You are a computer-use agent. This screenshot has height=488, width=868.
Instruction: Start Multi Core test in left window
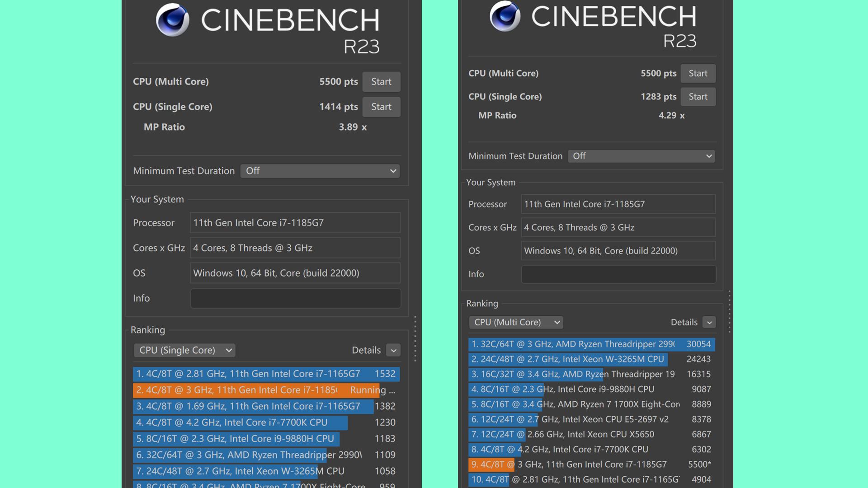tap(381, 82)
